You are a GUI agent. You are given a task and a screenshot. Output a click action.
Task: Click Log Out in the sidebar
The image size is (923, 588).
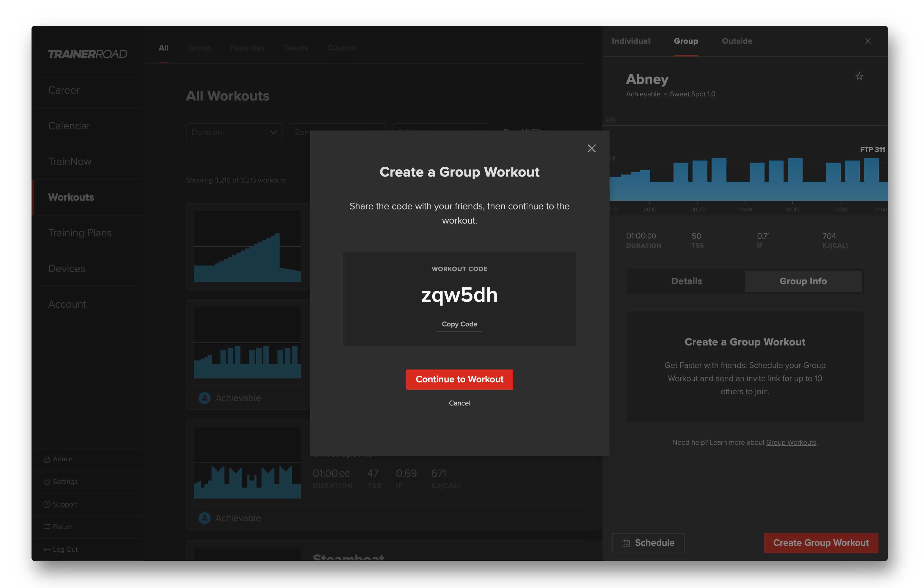[x=65, y=549]
